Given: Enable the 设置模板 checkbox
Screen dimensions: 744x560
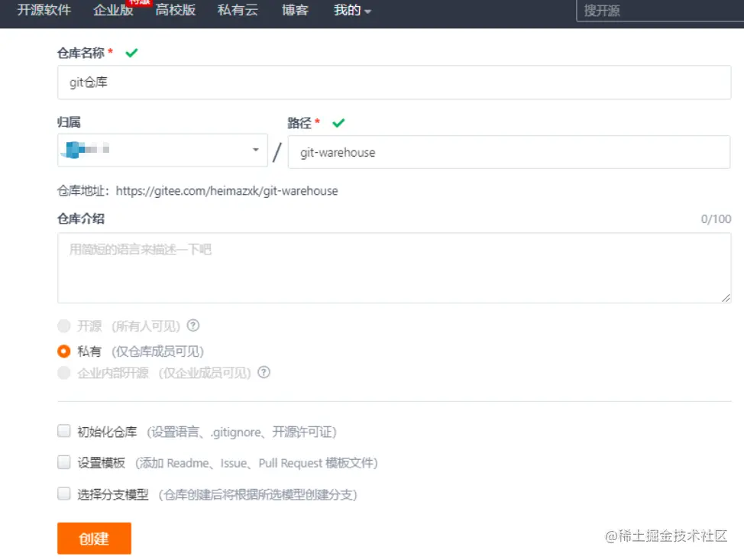Looking at the screenshot, I should click(x=63, y=462).
